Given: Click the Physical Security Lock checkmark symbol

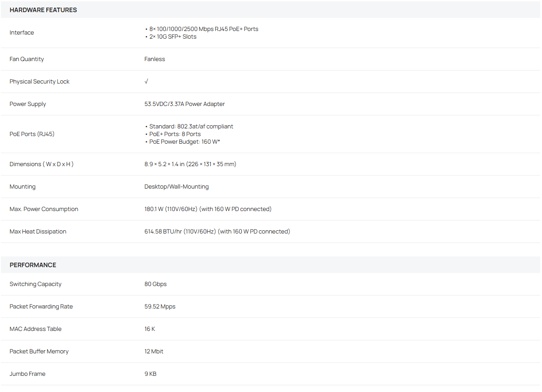Looking at the screenshot, I should tap(147, 81).
